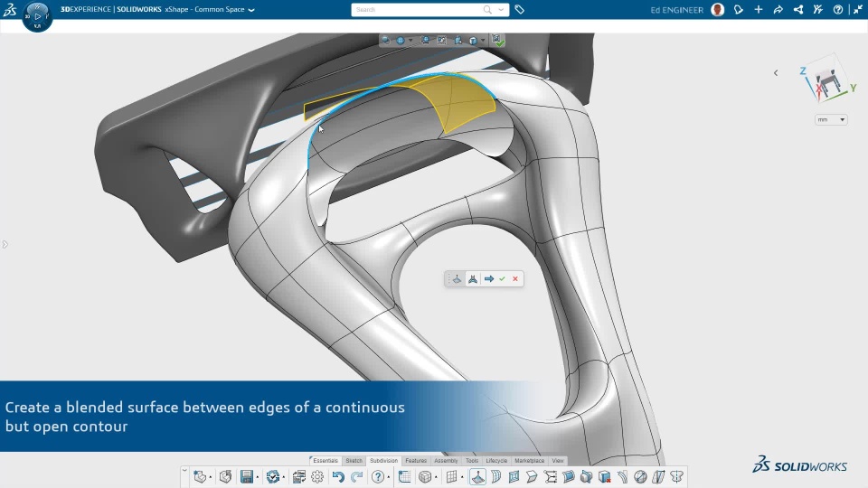
Task: Switch to the Marketplace tab
Action: pos(529,460)
